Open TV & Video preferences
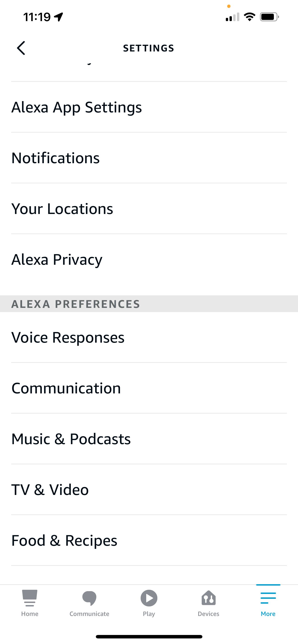This screenshot has height=644, width=298. coord(50,489)
